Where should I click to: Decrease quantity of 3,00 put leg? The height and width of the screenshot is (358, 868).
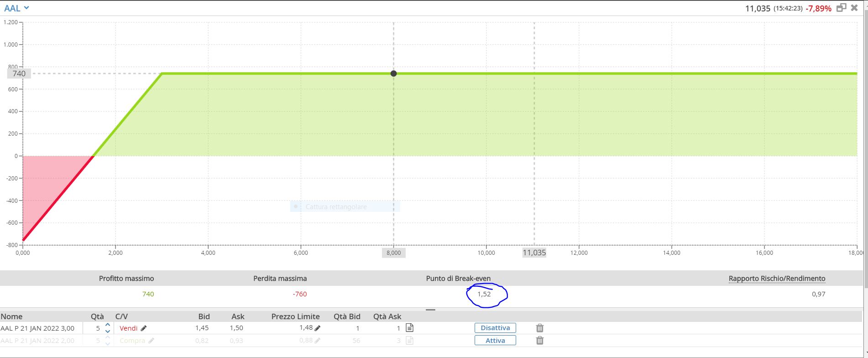[x=108, y=331]
